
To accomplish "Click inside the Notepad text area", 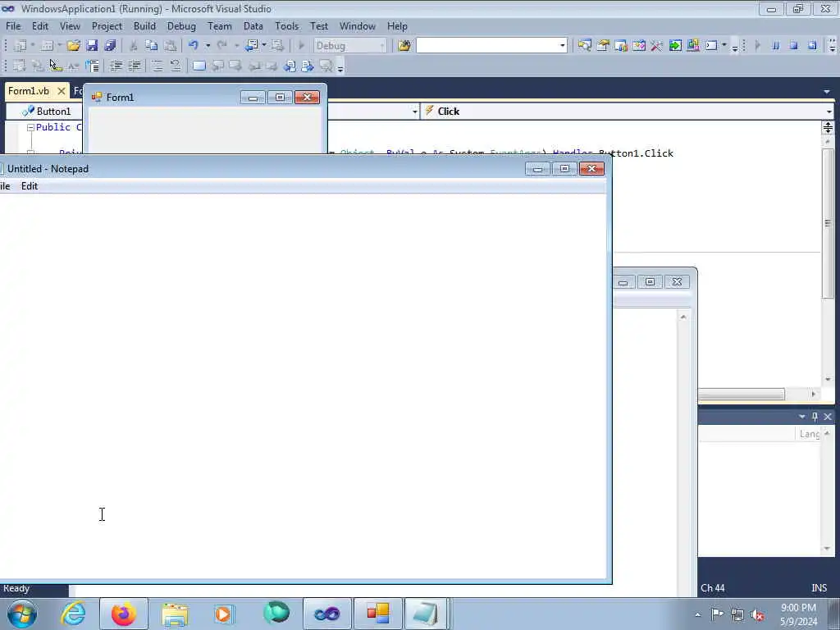I will click(303, 386).
